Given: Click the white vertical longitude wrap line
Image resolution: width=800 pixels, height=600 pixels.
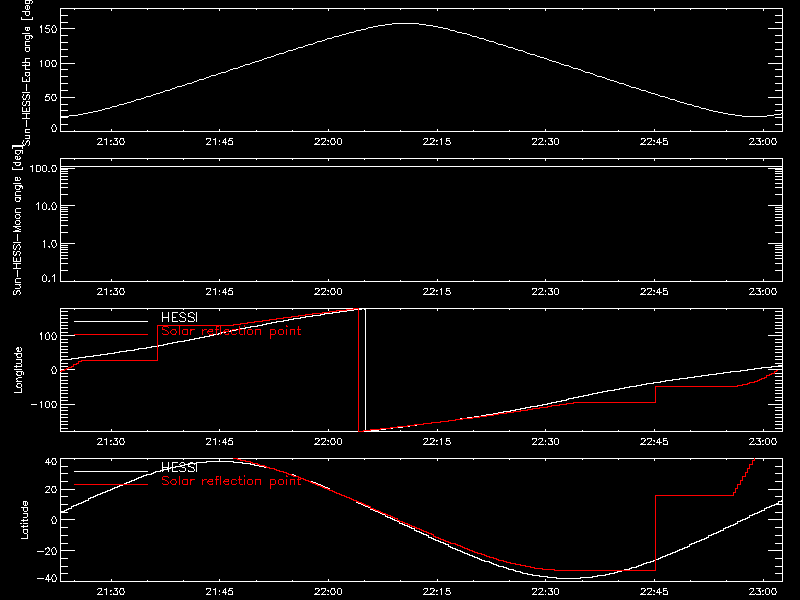Looking at the screenshot, I should pyautogui.click(x=365, y=370).
